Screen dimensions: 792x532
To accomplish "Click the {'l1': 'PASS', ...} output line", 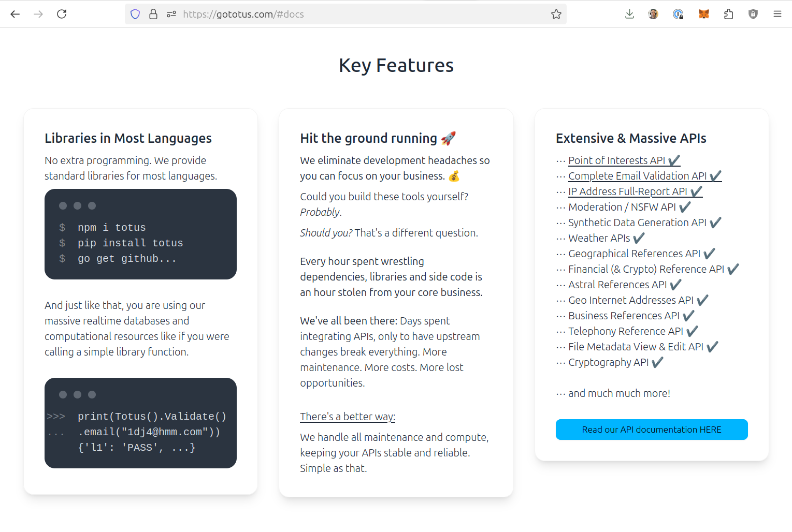I will (x=136, y=448).
